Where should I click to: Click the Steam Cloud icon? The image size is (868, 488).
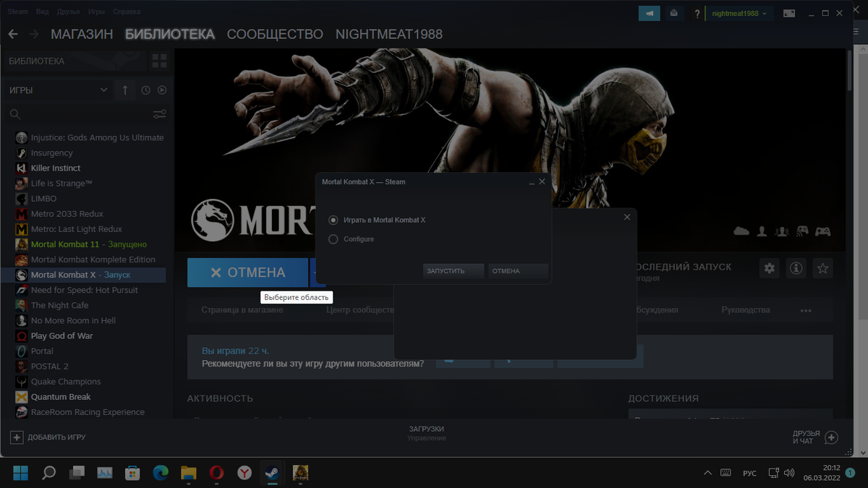coord(741,231)
